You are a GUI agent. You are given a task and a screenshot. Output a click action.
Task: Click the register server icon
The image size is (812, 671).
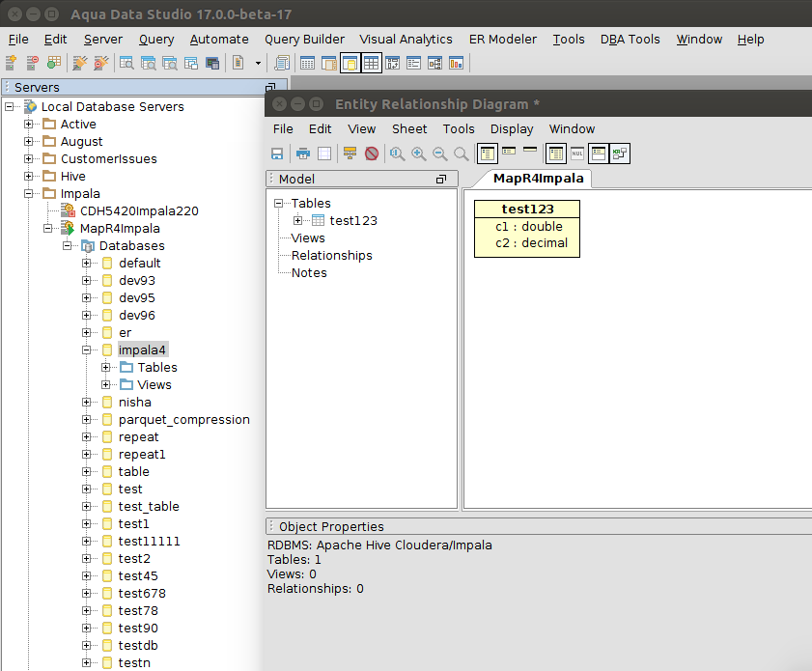point(12,63)
